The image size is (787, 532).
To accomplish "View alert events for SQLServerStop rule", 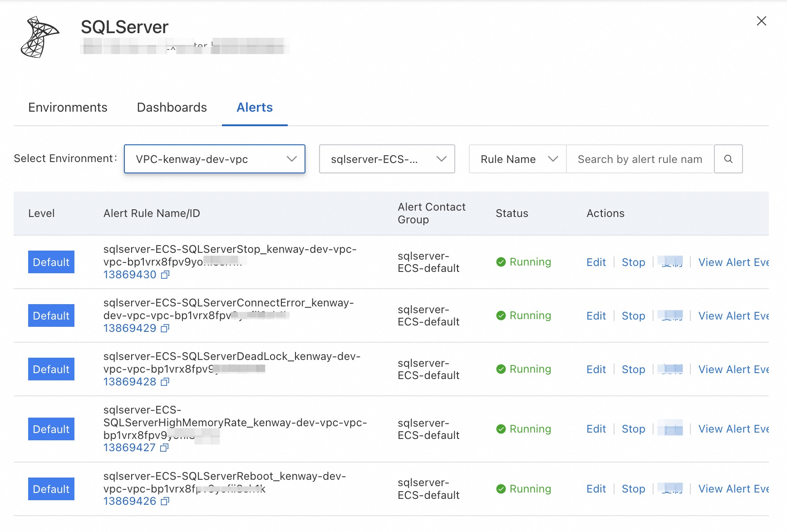I will 733,262.
